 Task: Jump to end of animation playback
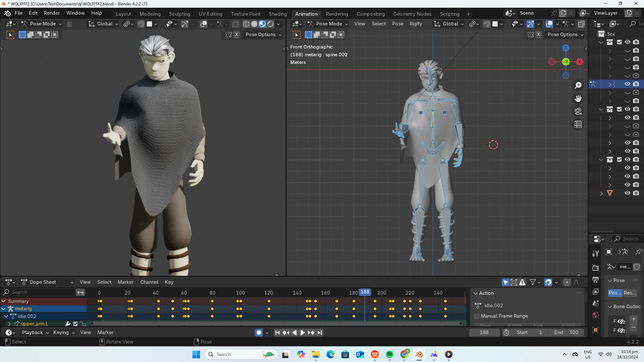pos(320,332)
